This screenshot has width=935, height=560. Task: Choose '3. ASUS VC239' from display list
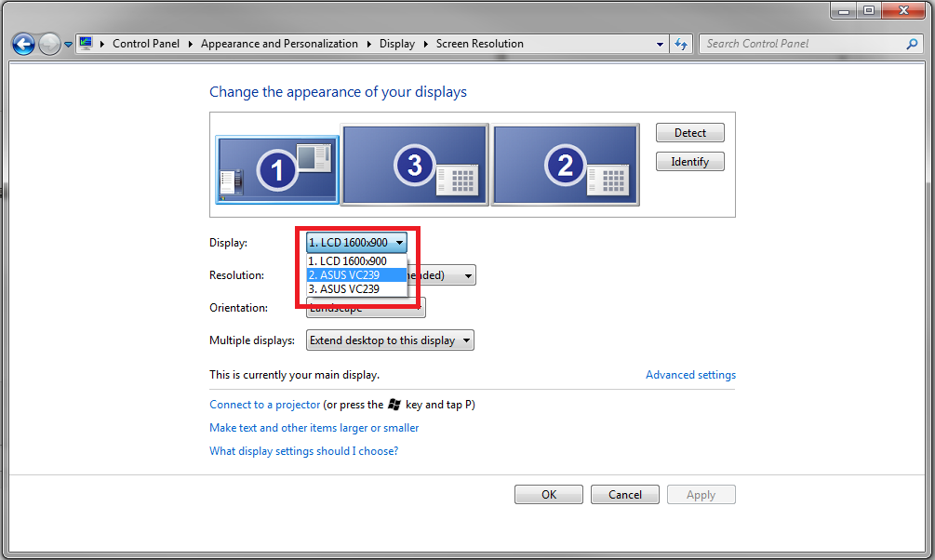pyautogui.click(x=356, y=288)
